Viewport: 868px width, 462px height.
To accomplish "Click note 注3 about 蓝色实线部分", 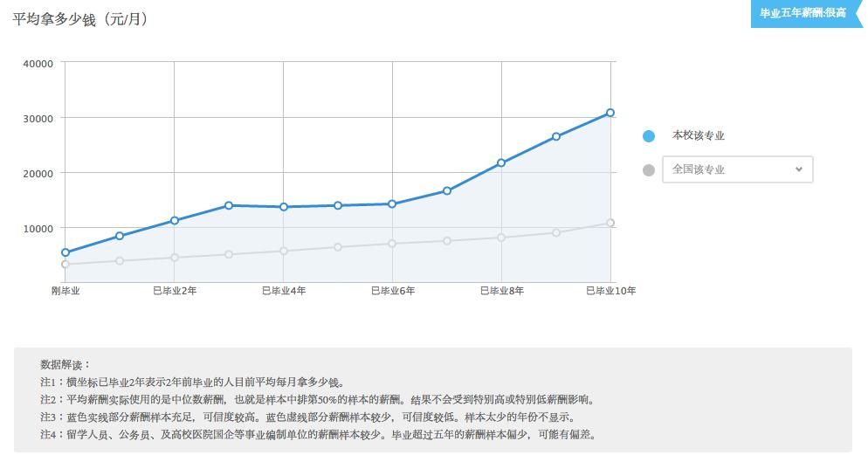I will click(x=309, y=417).
